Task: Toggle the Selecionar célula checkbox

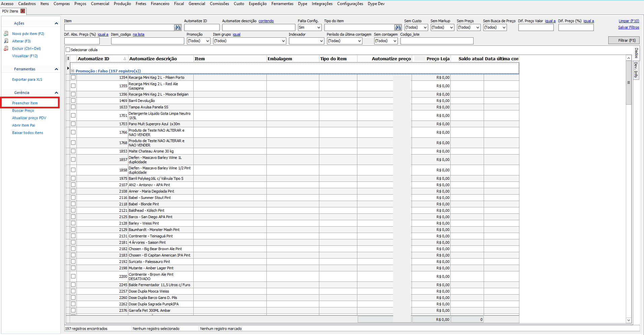Action: [x=68, y=50]
